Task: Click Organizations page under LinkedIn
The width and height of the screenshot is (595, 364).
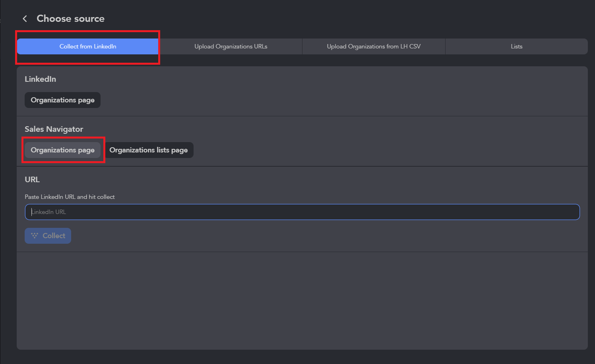Action: 62,100
